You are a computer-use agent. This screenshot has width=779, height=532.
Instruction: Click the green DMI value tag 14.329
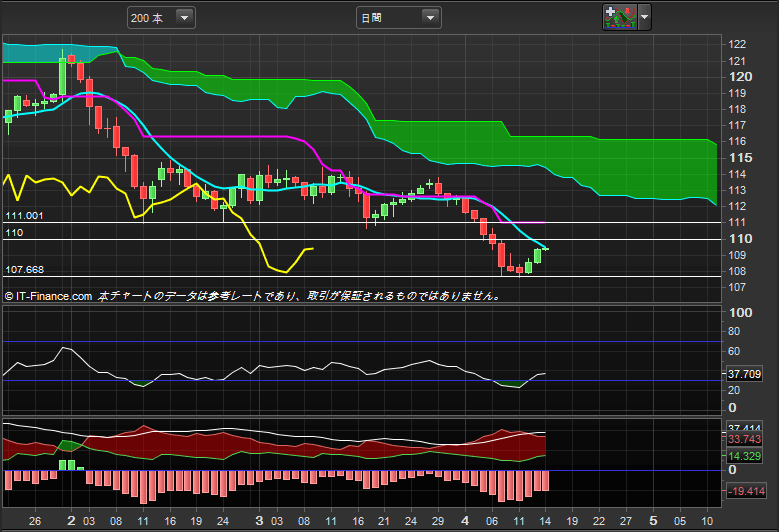pos(744,456)
